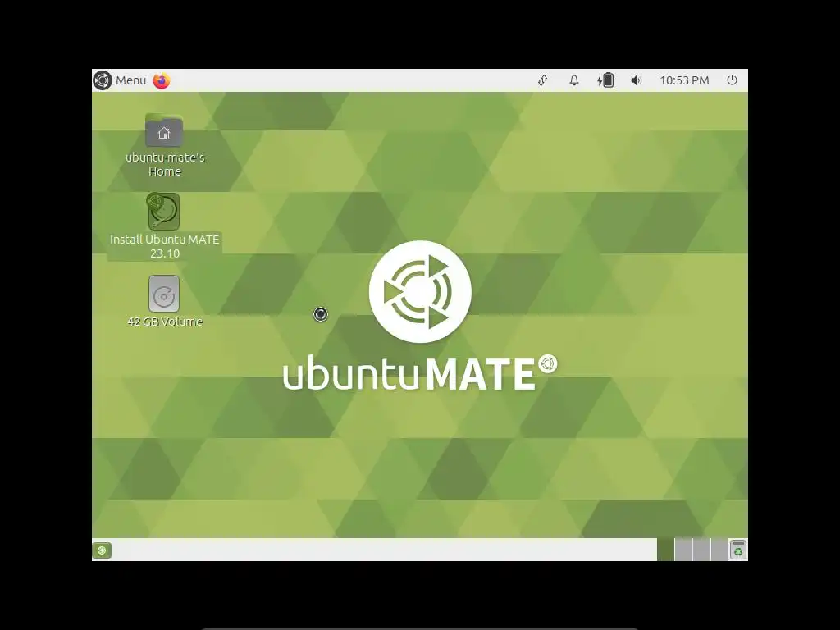Open the volume speaker control
Image resolution: width=840 pixels, height=630 pixels.
[636, 80]
